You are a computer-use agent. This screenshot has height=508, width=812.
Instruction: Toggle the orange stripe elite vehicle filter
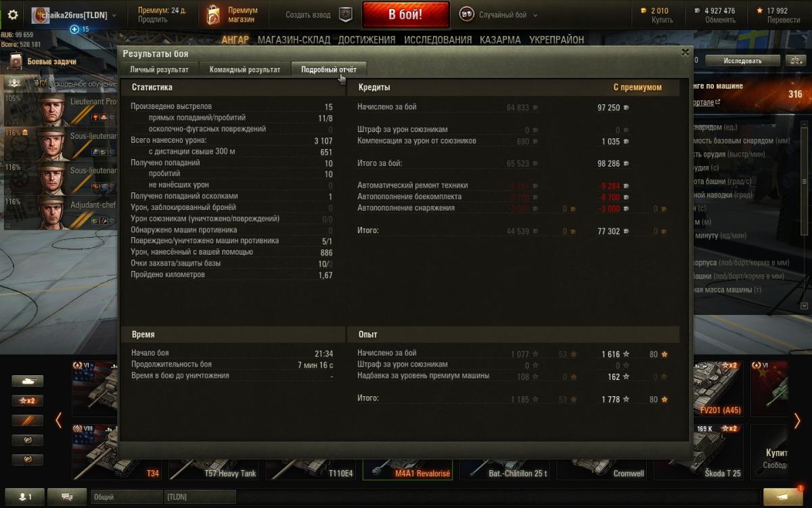27,421
